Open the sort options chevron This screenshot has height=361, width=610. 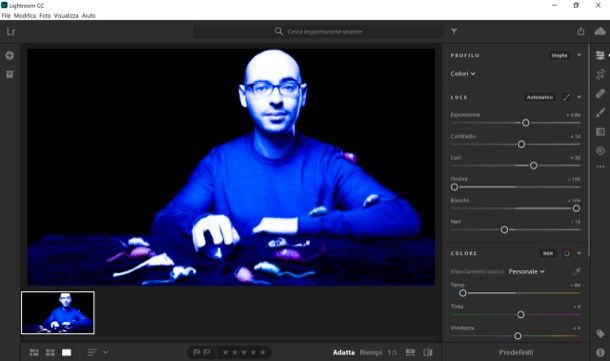tap(105, 352)
